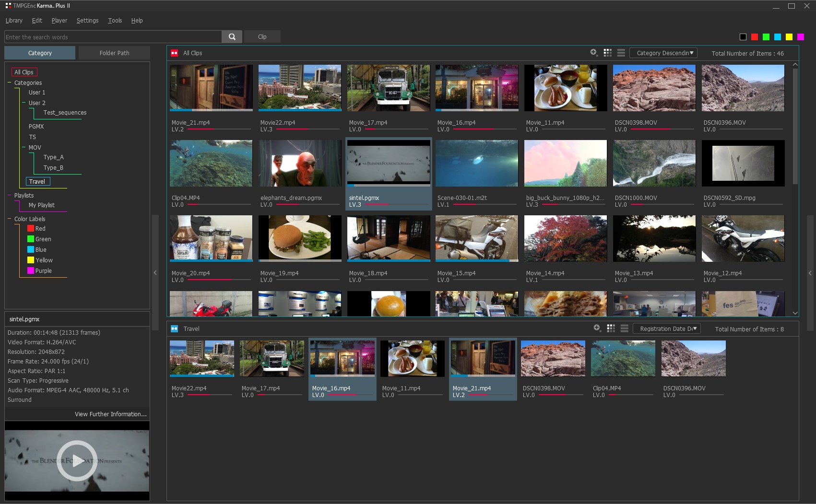Open the Category Descending sort dropdown
The width and height of the screenshot is (816, 504).
pyautogui.click(x=663, y=53)
